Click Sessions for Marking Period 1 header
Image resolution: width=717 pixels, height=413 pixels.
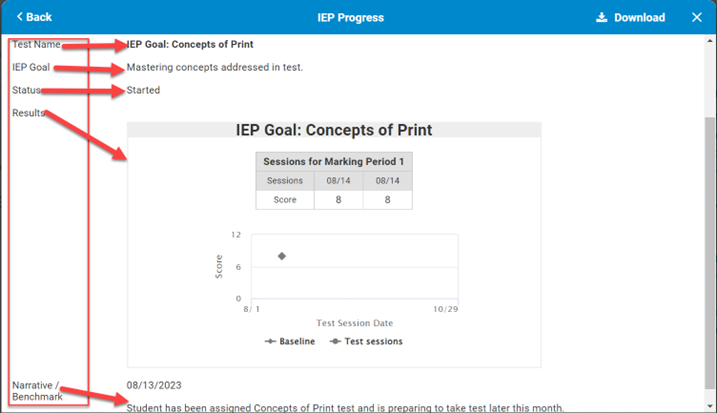coord(334,161)
